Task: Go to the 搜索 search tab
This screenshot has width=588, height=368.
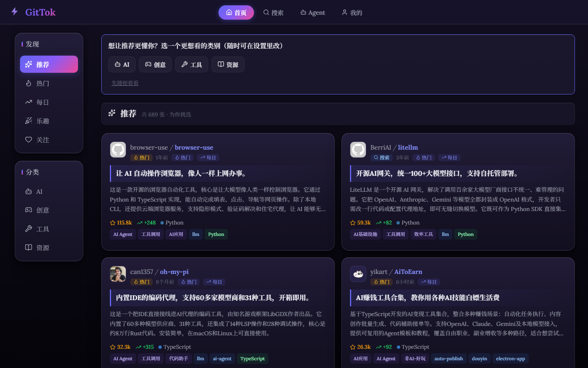Action: pyautogui.click(x=273, y=12)
